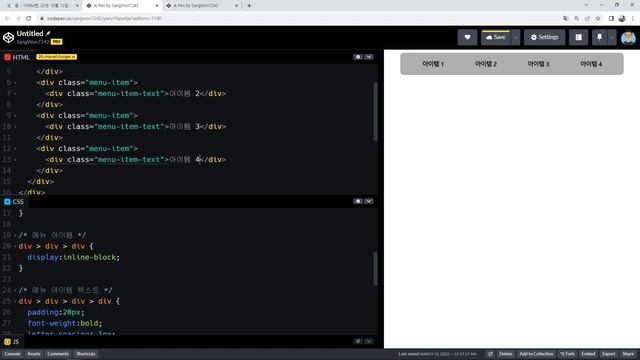Open CSS editor settings gear
Image resolution: width=640 pixels, height=360 pixels.
(x=358, y=201)
